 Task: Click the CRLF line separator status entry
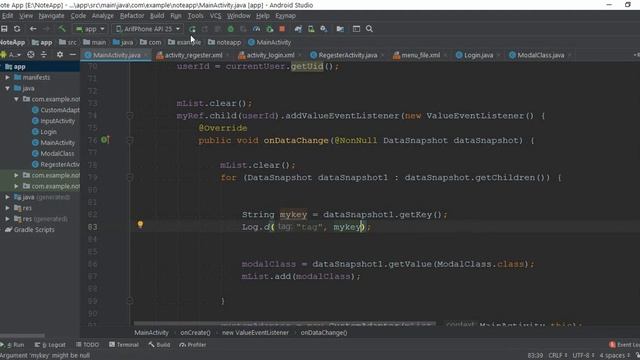[558, 356]
